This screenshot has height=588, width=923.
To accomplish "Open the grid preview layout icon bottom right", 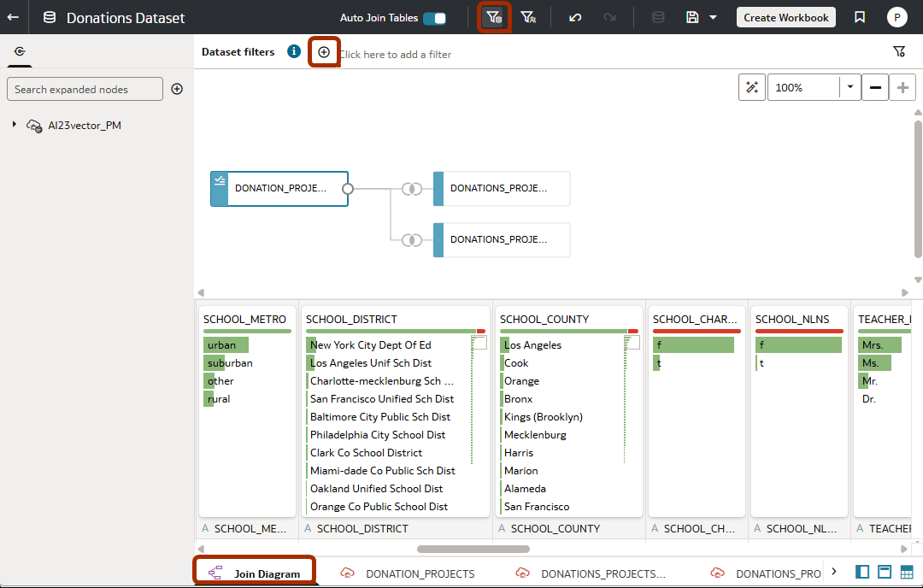I will 906,572.
